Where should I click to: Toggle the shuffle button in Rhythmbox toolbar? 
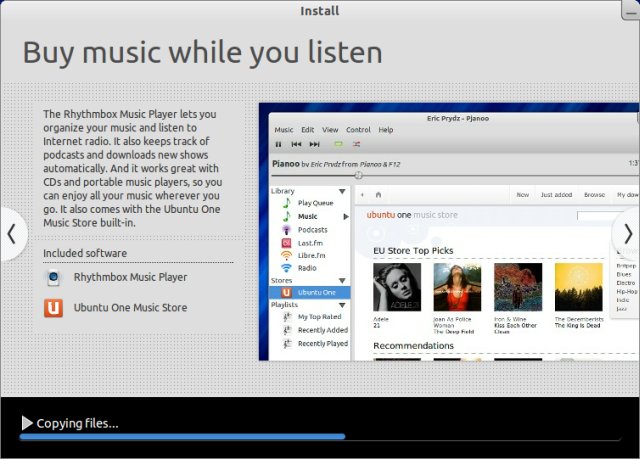pos(356,144)
